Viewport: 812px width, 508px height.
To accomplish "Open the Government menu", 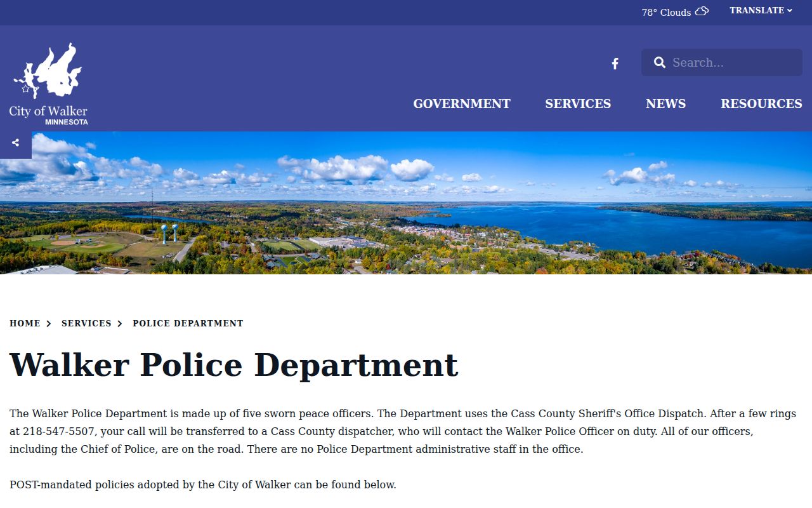I will click(x=462, y=104).
